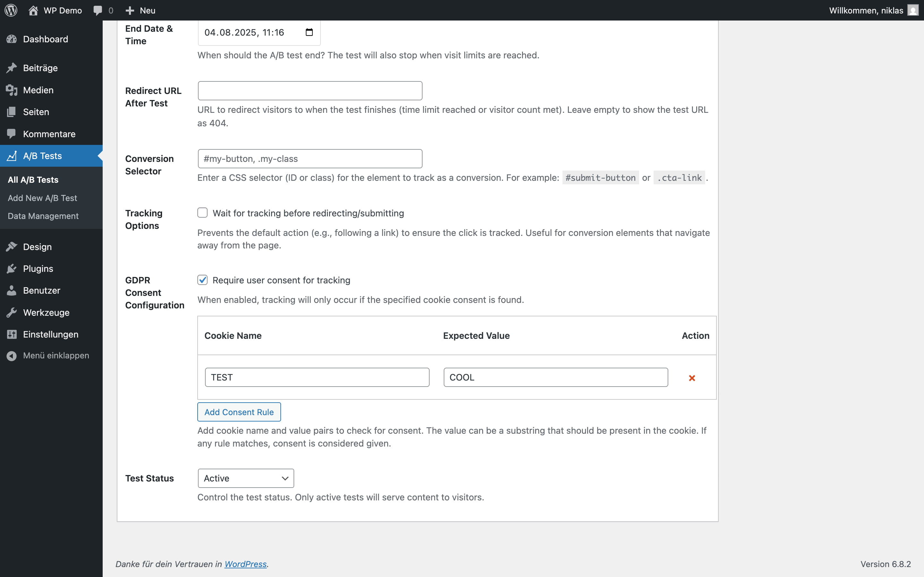This screenshot has height=577, width=924.
Task: Click the Dashboard gauge icon
Action: pos(12,39)
